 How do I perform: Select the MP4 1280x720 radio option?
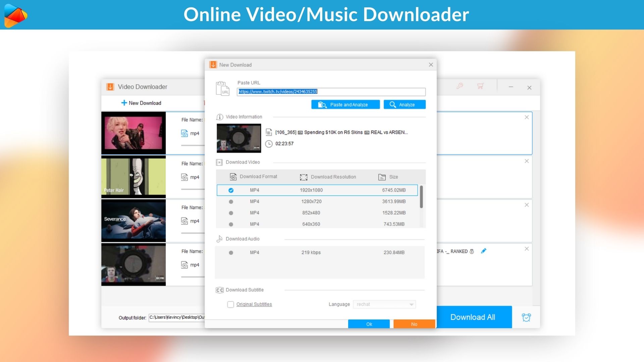(x=231, y=202)
